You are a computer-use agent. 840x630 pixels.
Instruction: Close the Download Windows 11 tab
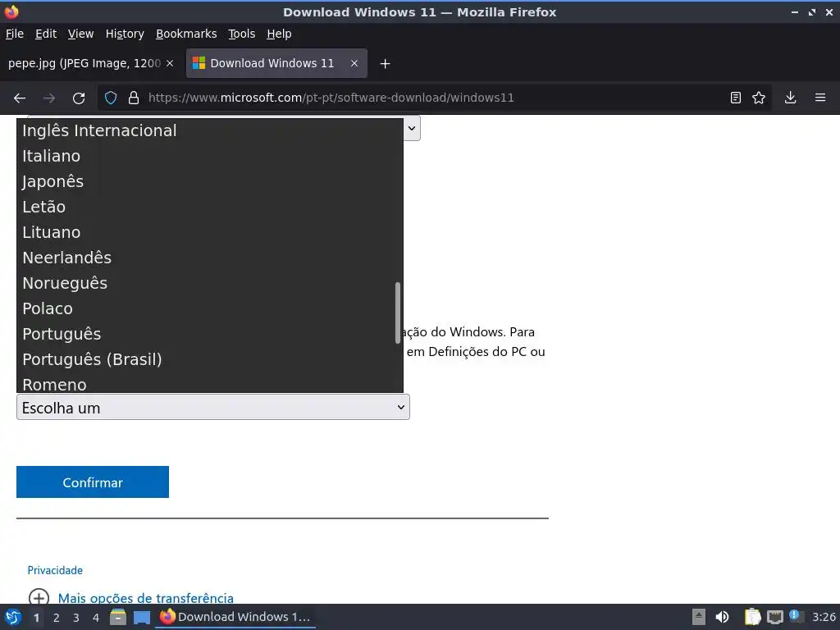[x=354, y=63]
